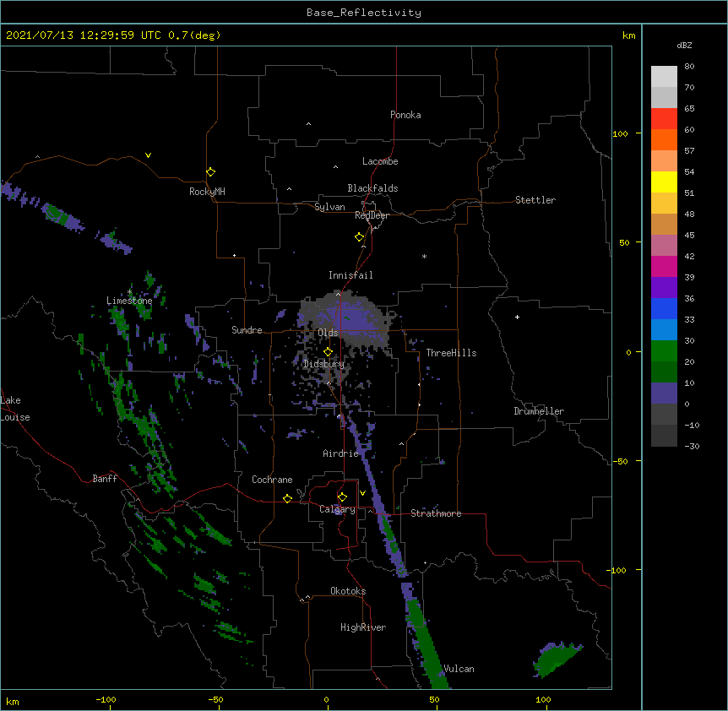
Task: Click the RockyMH label
Action: click(207, 192)
